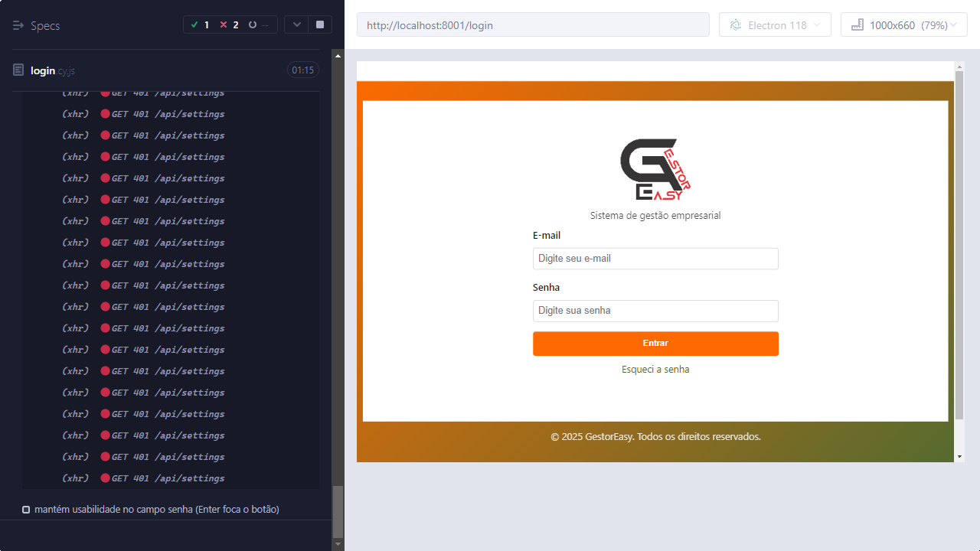Open the Electron 118 browser dropdown
The image size is (980, 551).
775,25
